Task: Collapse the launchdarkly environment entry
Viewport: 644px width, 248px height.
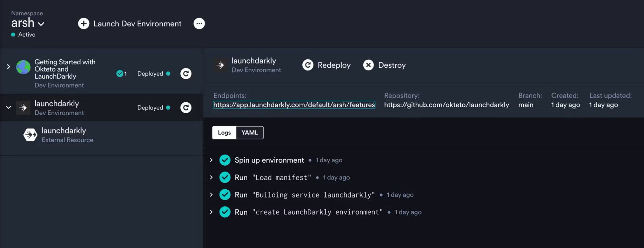Action: point(8,107)
